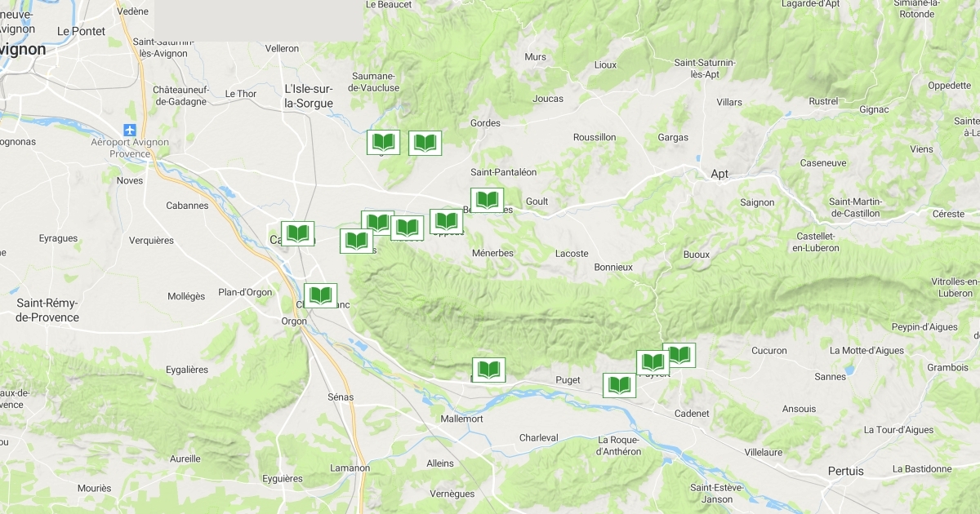Open the book marker left of Puget
This screenshot has width=980, height=514.
click(488, 370)
